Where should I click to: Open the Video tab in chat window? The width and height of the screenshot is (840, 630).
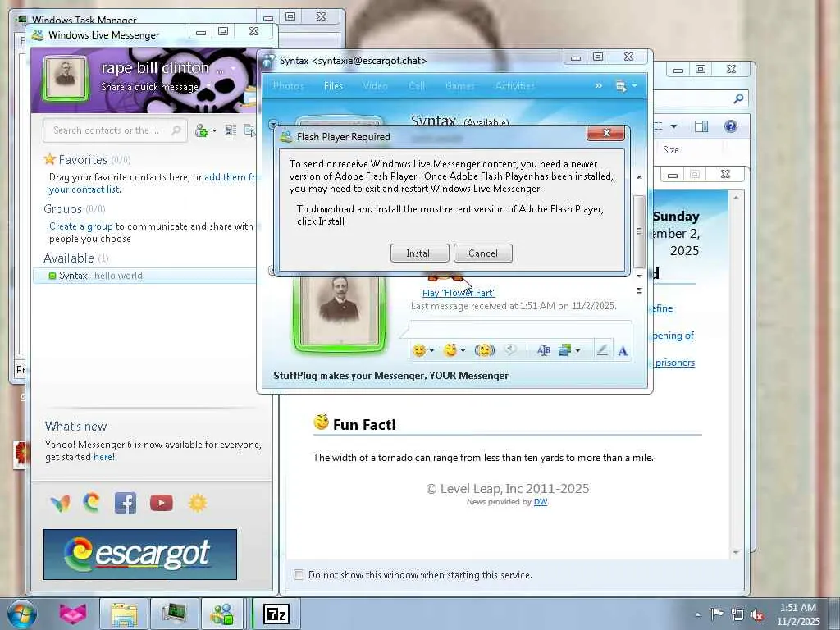(x=375, y=85)
